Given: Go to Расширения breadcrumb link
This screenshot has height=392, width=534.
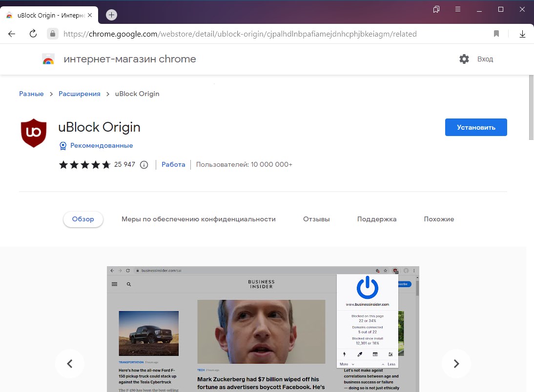Looking at the screenshot, I should click(80, 94).
